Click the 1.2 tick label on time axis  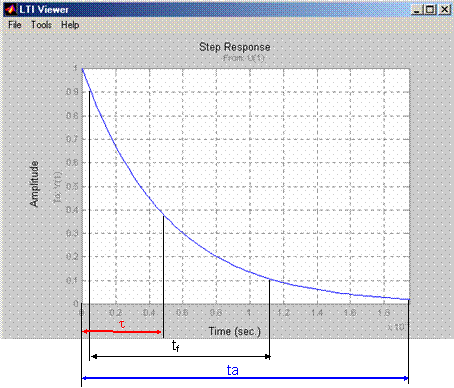click(284, 313)
